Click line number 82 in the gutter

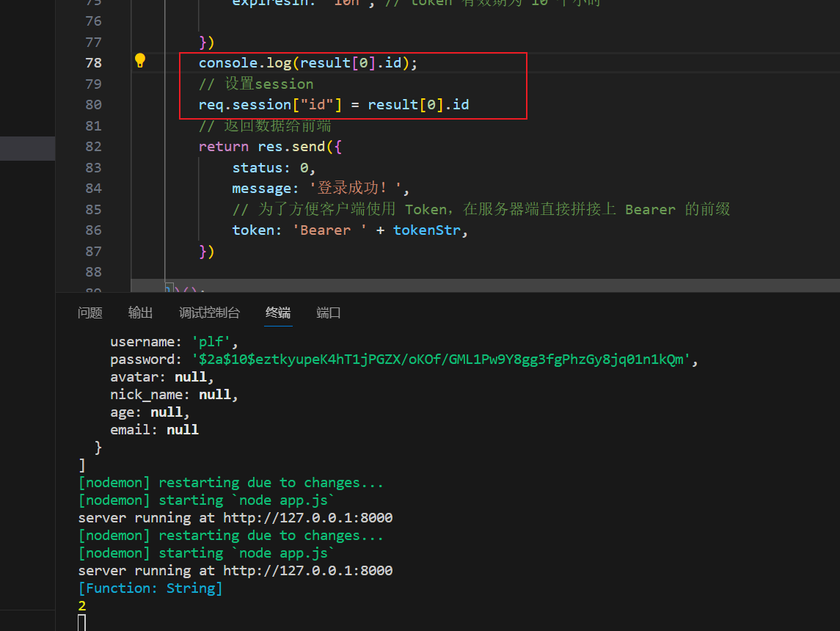(x=93, y=147)
